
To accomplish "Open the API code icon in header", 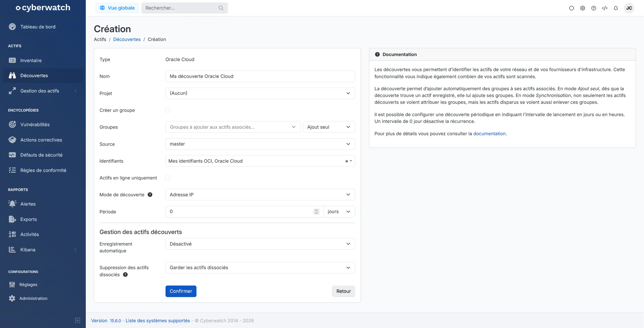I will click(x=605, y=8).
